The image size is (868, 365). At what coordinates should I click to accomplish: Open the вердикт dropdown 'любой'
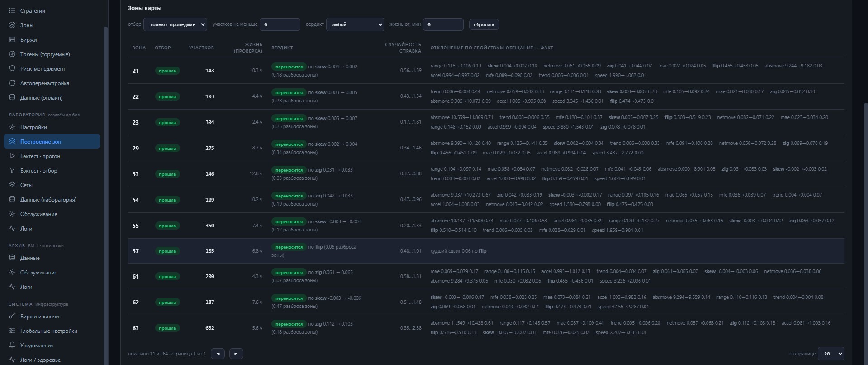point(355,24)
